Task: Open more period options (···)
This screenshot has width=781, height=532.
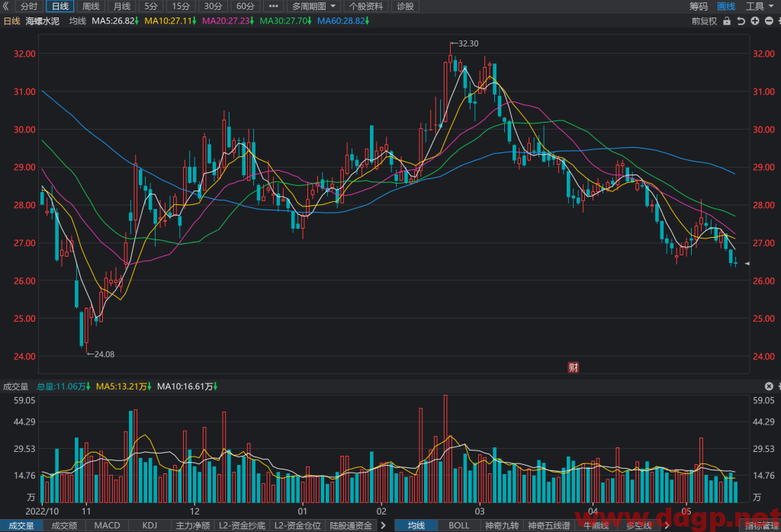Action: coord(274,6)
